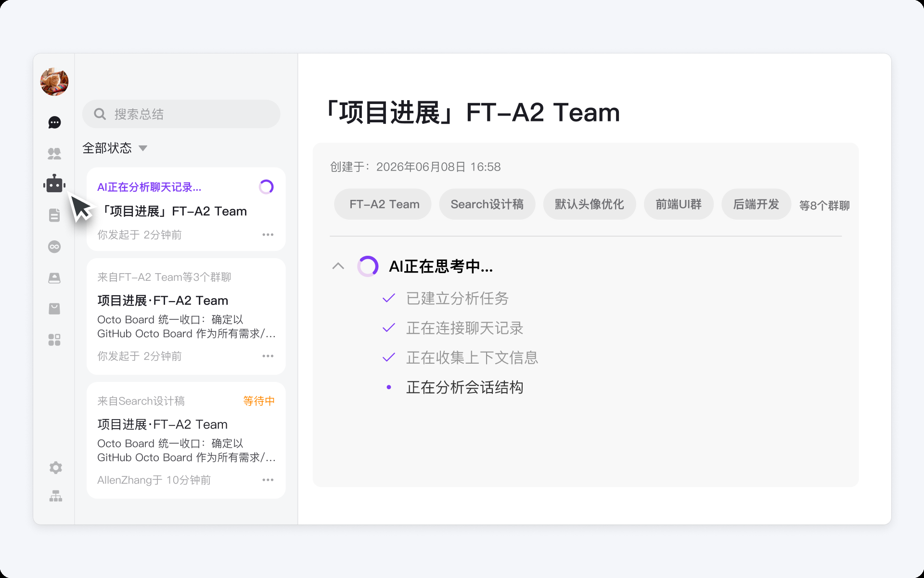Open more options on the AllenZhang card
The image size is (924, 578).
268,480
